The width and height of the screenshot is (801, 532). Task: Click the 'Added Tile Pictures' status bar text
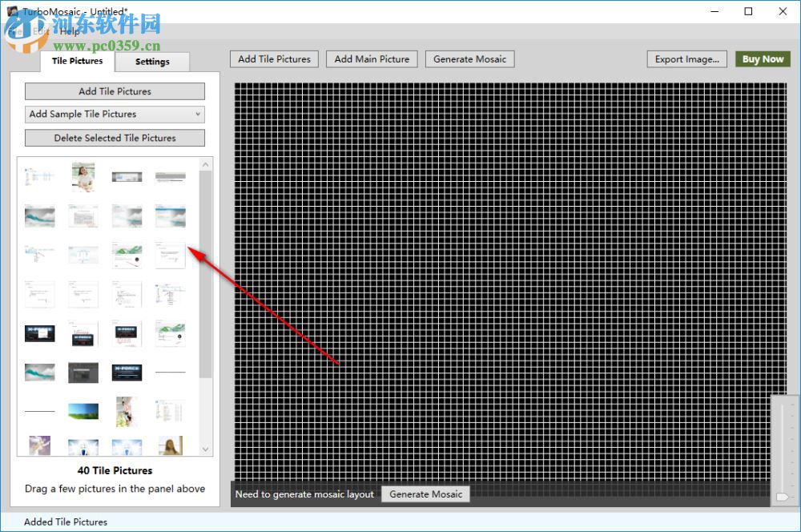point(66,522)
